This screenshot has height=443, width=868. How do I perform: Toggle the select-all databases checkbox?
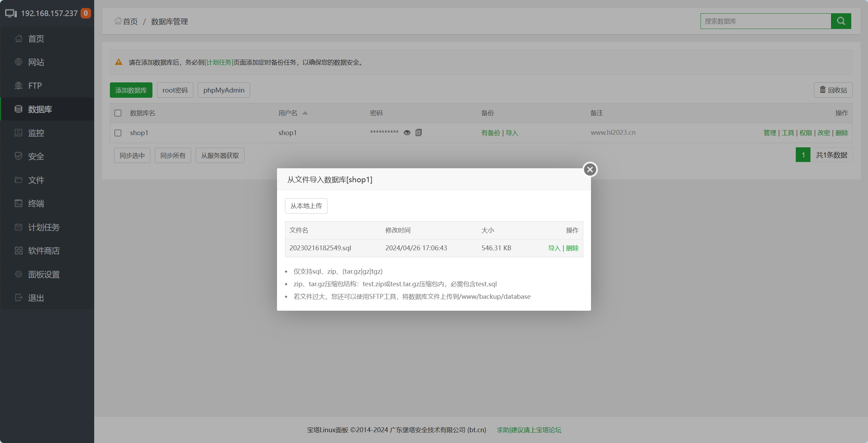[x=118, y=113]
